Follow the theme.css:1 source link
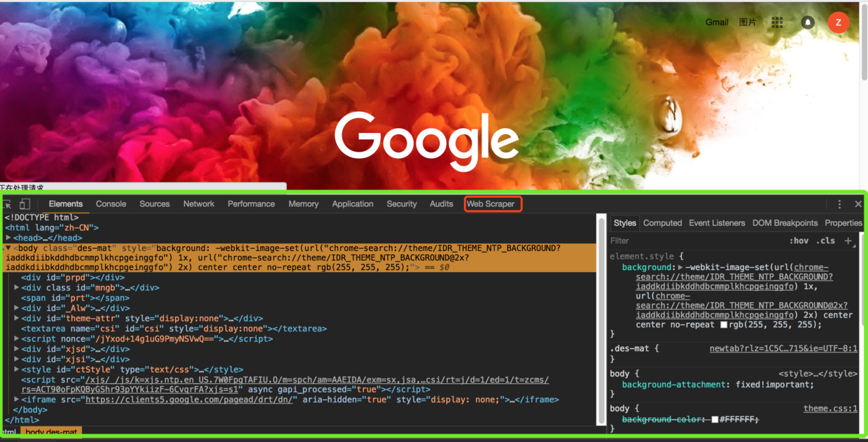 click(830, 408)
